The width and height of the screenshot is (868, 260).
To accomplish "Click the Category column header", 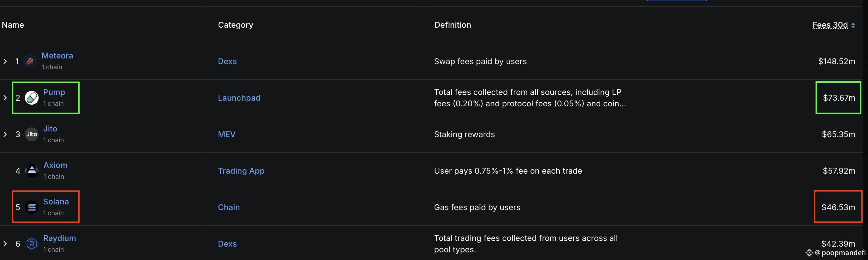I will tap(235, 25).
